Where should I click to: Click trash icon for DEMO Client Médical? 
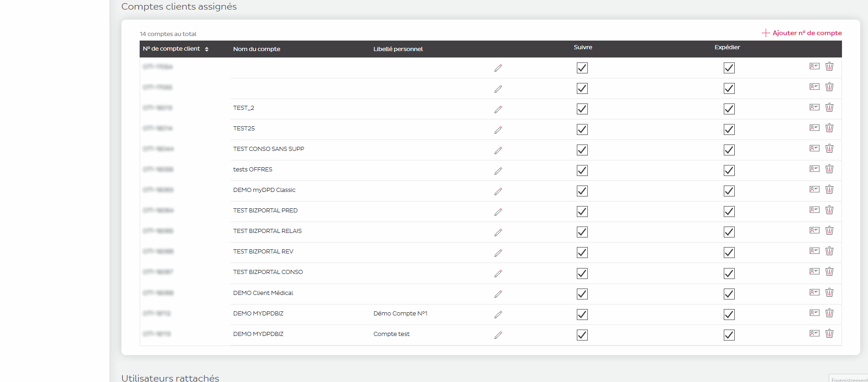coord(829,293)
